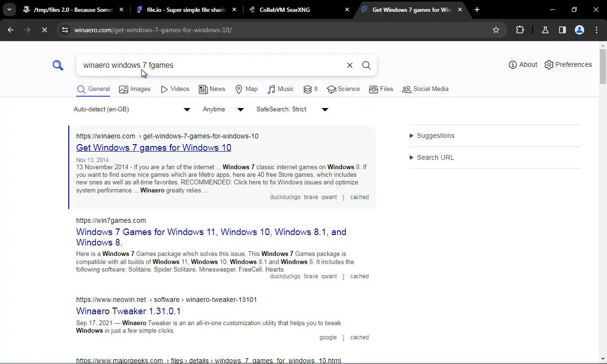Close the /tmp/files 2.0 tab
Viewport: 607px width, 364px height.
point(121,9)
